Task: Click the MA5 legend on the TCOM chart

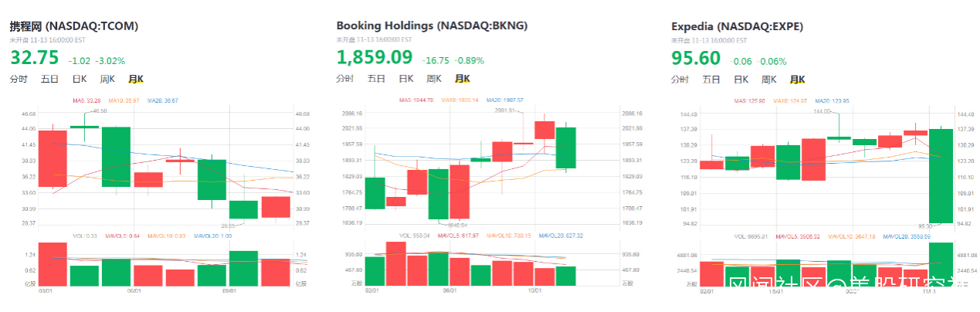Action: tap(87, 101)
